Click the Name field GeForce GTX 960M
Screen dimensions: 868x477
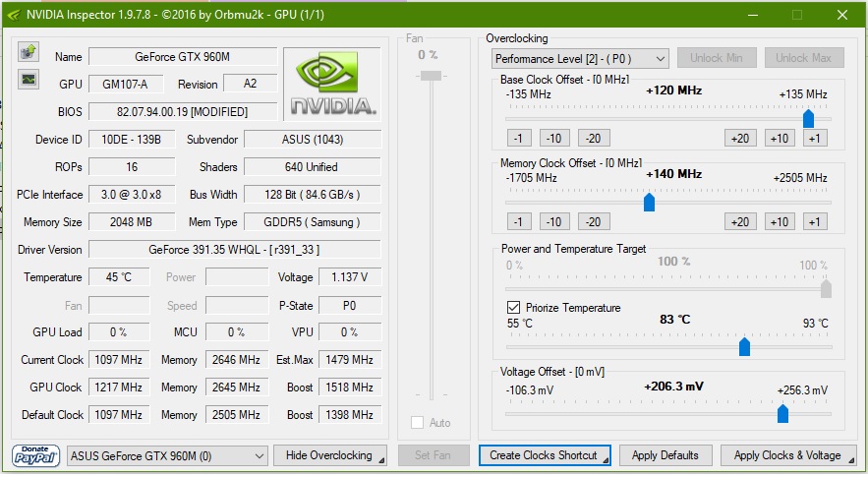(x=183, y=56)
